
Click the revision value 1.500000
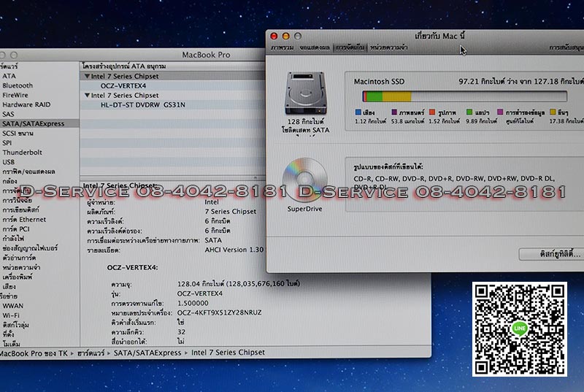[193, 304]
